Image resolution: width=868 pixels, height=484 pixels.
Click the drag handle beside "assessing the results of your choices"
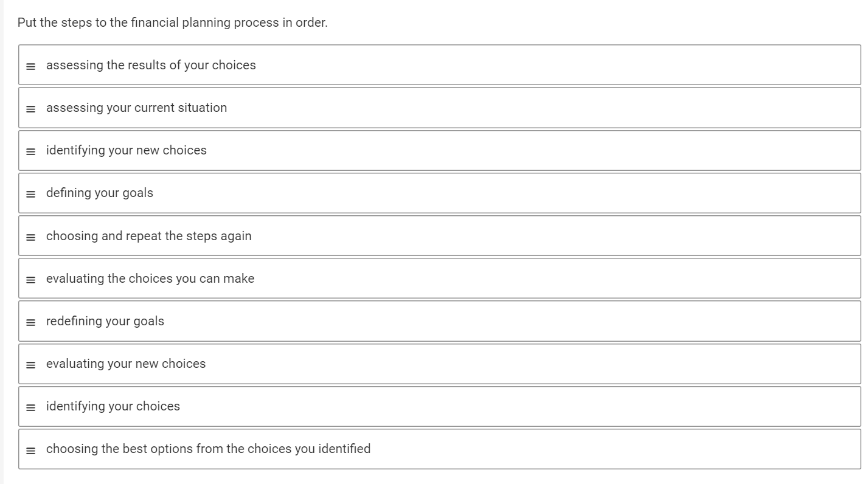coord(30,65)
